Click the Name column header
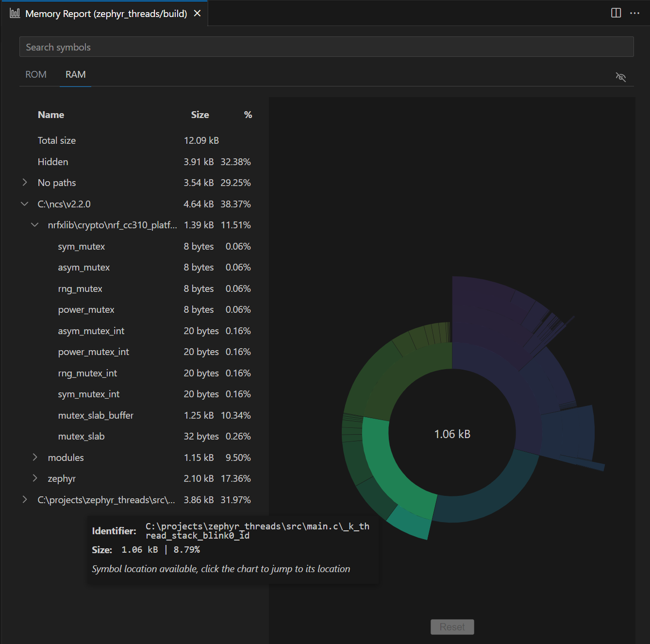Image resolution: width=650 pixels, height=644 pixels. (x=51, y=115)
